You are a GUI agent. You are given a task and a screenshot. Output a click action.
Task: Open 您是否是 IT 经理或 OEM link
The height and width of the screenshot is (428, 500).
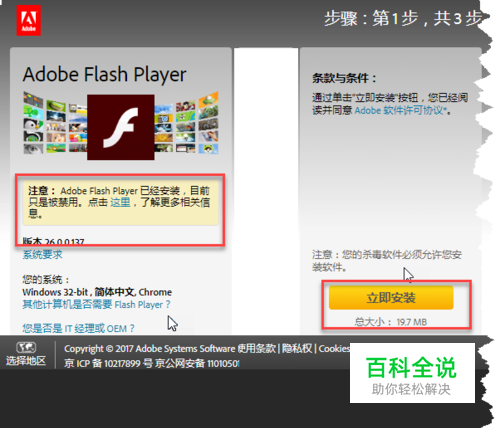pyautogui.click(x=78, y=328)
